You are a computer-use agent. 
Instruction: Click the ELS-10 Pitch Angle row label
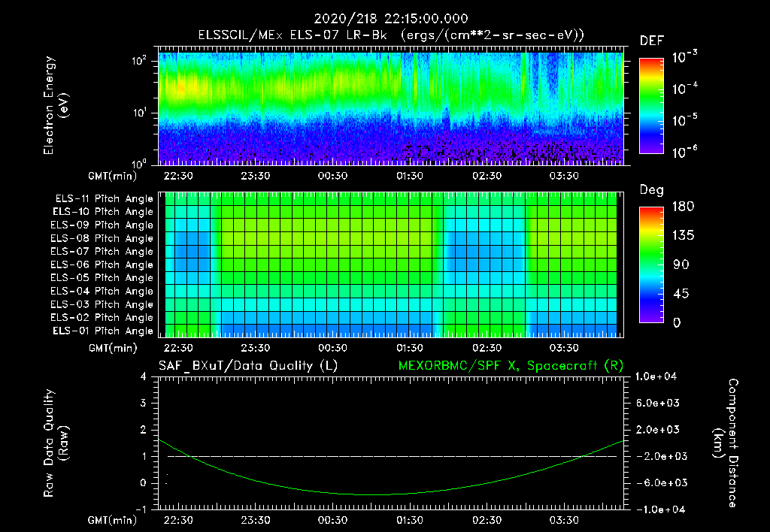tap(103, 212)
